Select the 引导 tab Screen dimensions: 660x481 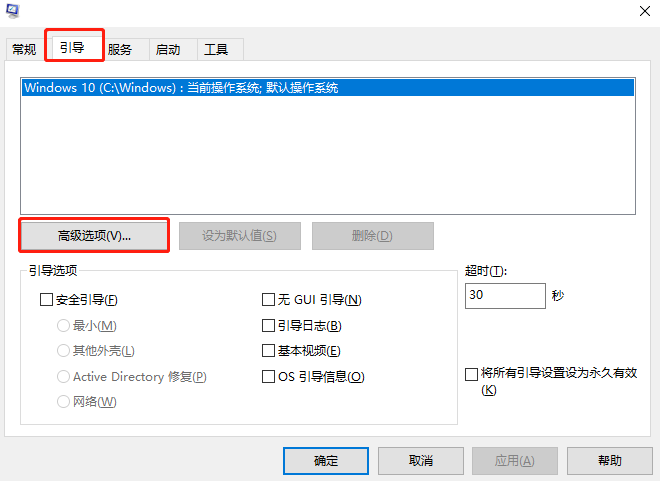73,47
